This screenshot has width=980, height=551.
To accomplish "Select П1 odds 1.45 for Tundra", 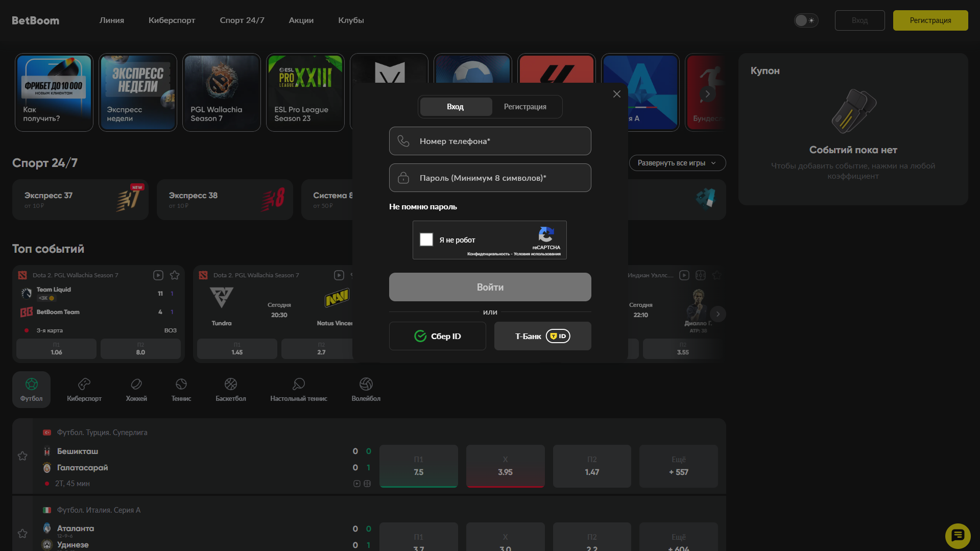I will (237, 349).
